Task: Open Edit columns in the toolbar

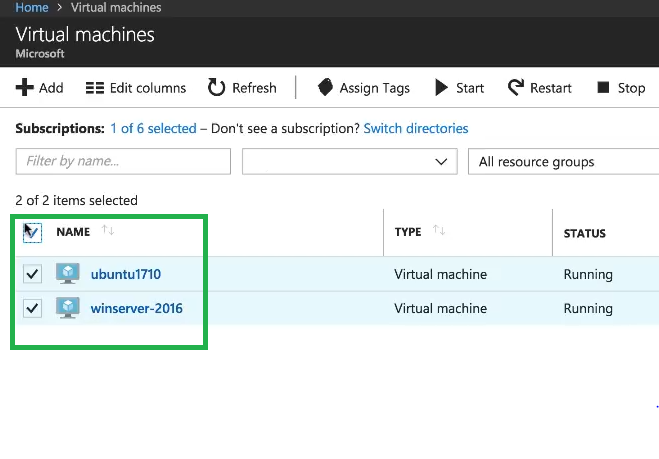Action: click(x=136, y=88)
